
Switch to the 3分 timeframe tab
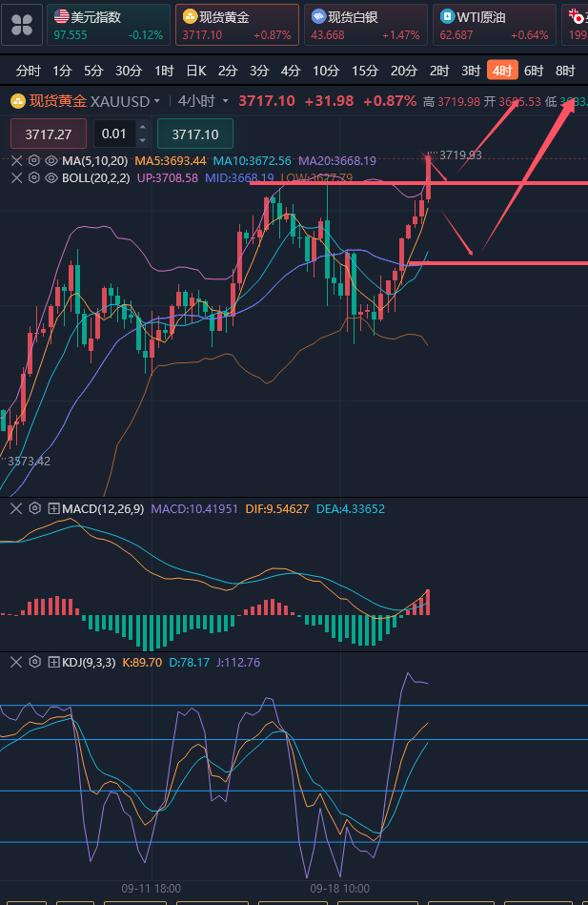point(259,71)
